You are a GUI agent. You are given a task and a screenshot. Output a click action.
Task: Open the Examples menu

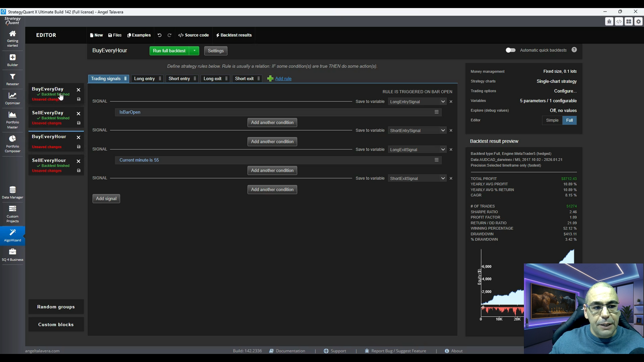[139, 35]
